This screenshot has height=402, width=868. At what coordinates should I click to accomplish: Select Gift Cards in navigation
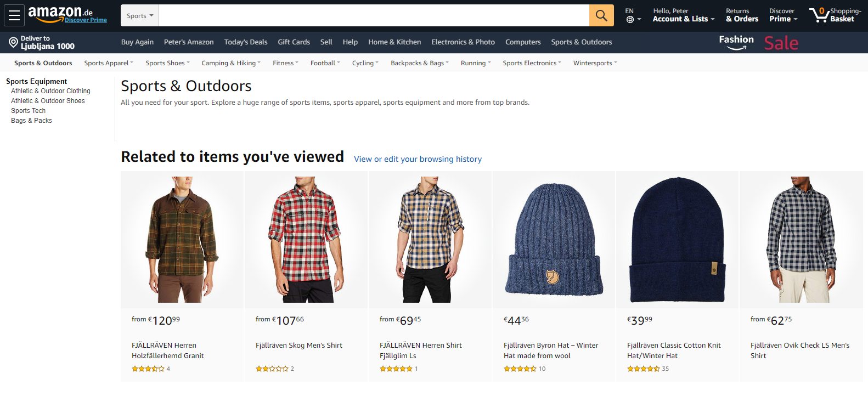[x=294, y=42]
